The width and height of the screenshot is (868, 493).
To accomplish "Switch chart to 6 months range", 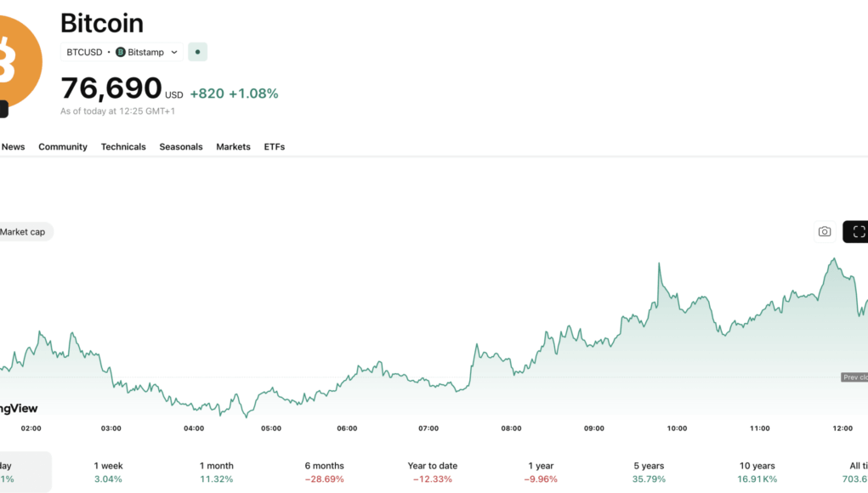I will tap(324, 472).
